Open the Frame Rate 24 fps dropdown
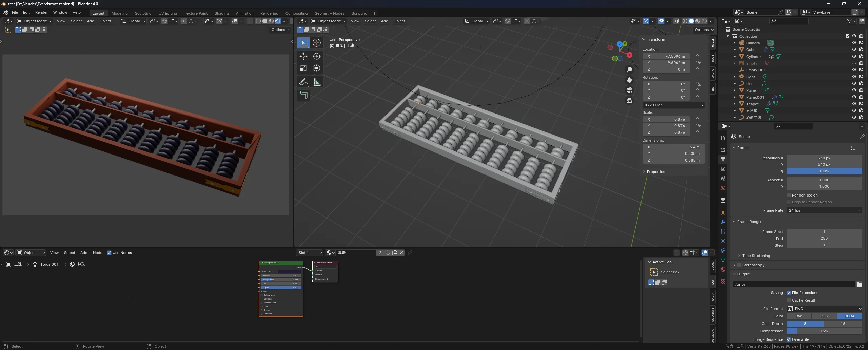The image size is (868, 350). pos(824,210)
